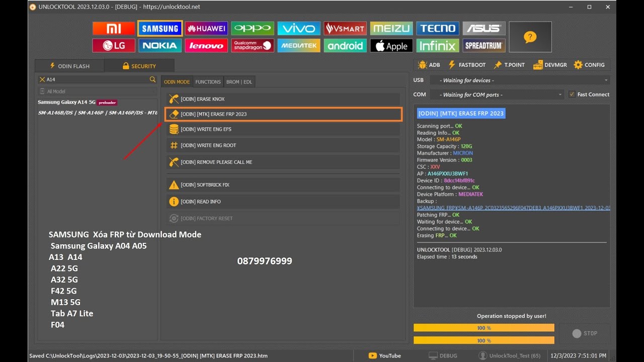This screenshot has height=362, width=644.
Task: Run [ODIN] WRITE ENG EFS
Action: pos(283,129)
